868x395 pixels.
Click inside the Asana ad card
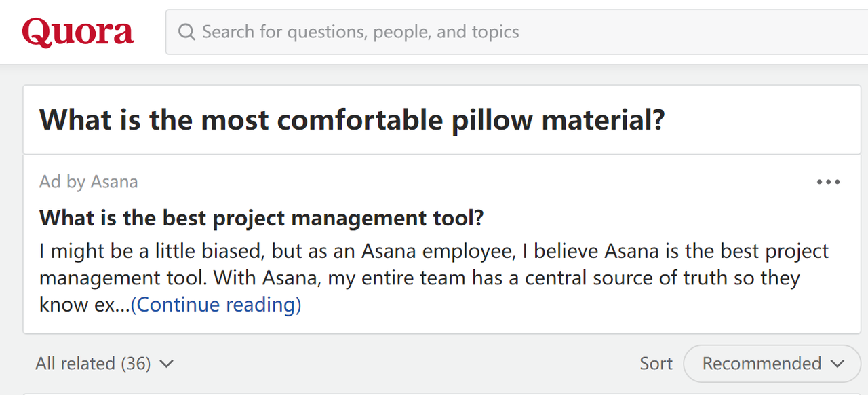coord(434,244)
